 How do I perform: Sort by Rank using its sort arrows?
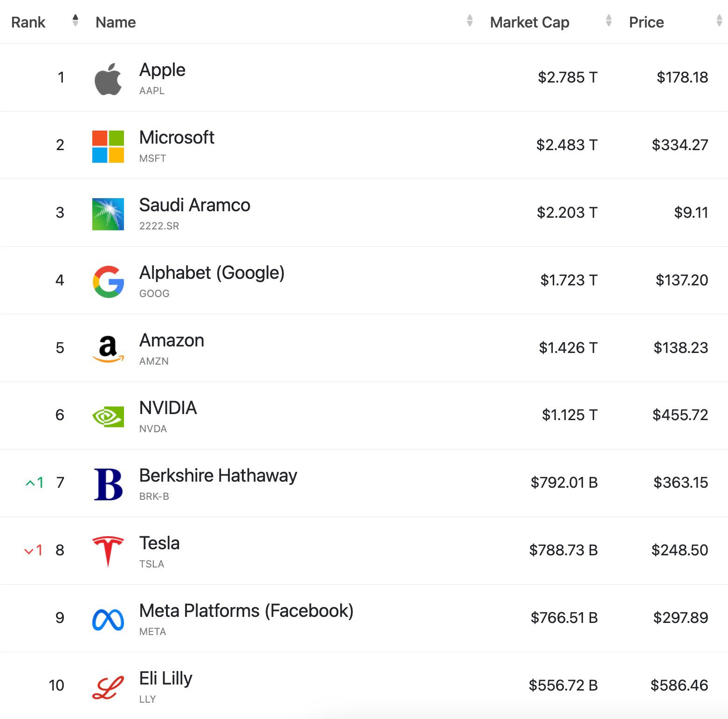click(x=76, y=21)
